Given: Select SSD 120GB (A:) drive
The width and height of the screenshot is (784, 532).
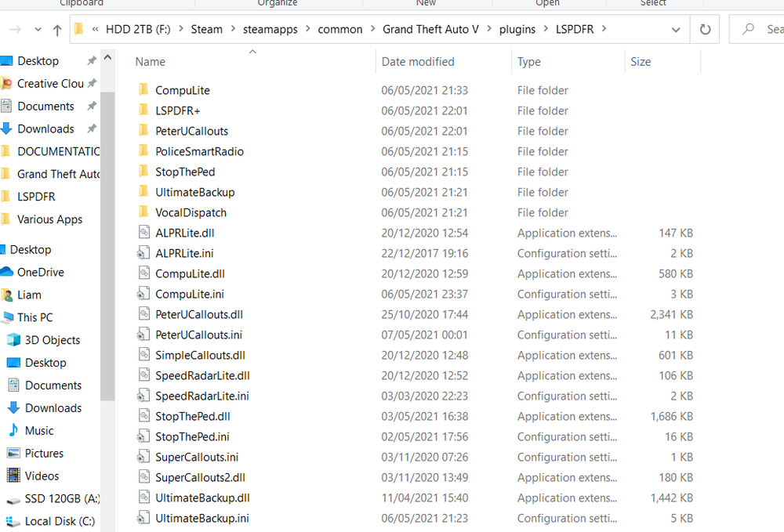Looking at the screenshot, I should pyautogui.click(x=62, y=498).
